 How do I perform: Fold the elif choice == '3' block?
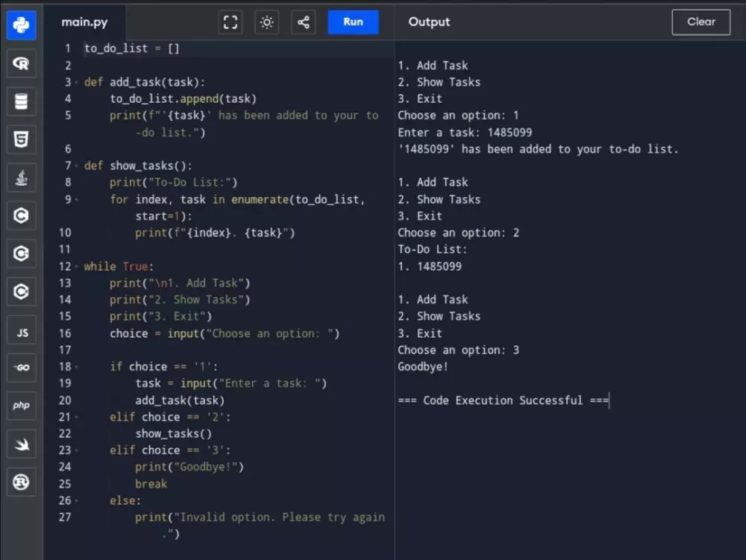coord(76,450)
